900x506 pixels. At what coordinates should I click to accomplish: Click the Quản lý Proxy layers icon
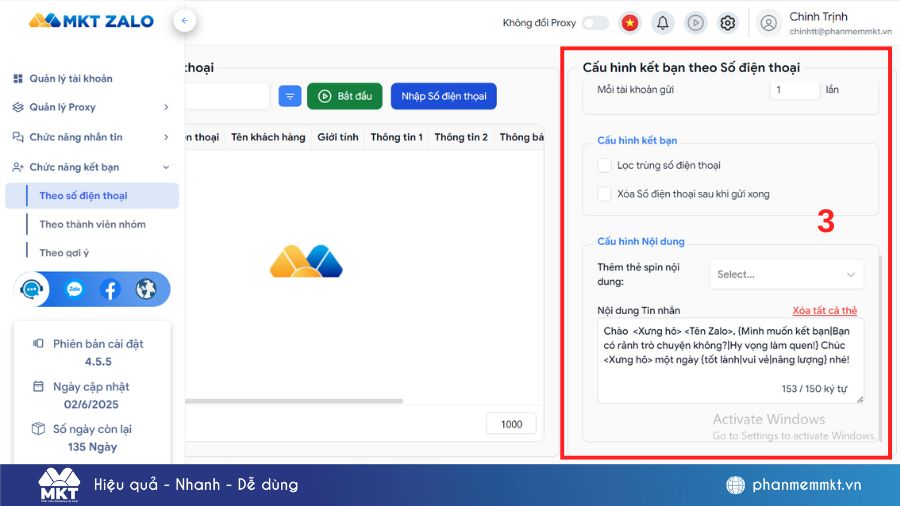18,107
